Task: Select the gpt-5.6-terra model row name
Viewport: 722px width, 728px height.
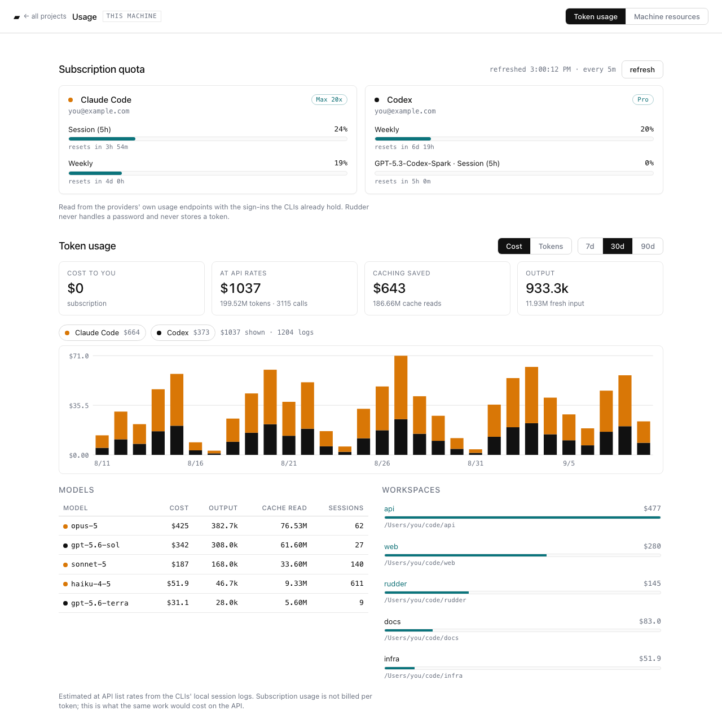Action: click(x=100, y=603)
